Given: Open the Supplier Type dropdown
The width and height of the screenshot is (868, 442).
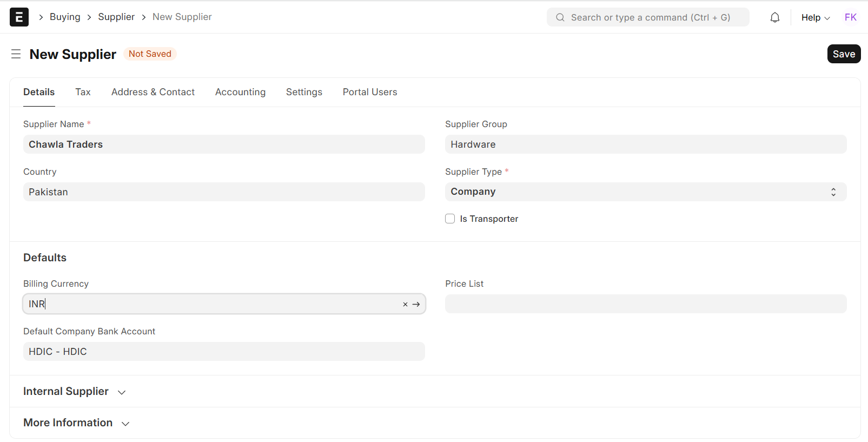Looking at the screenshot, I should point(645,192).
